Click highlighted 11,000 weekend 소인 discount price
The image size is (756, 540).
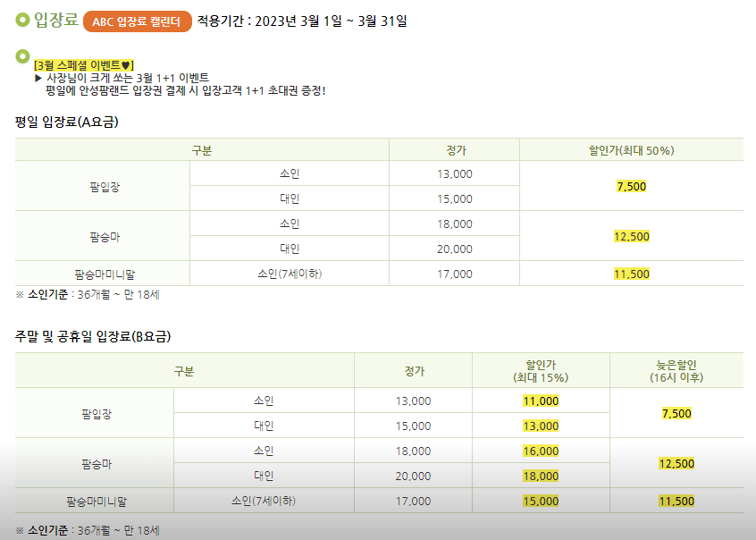pyautogui.click(x=541, y=401)
